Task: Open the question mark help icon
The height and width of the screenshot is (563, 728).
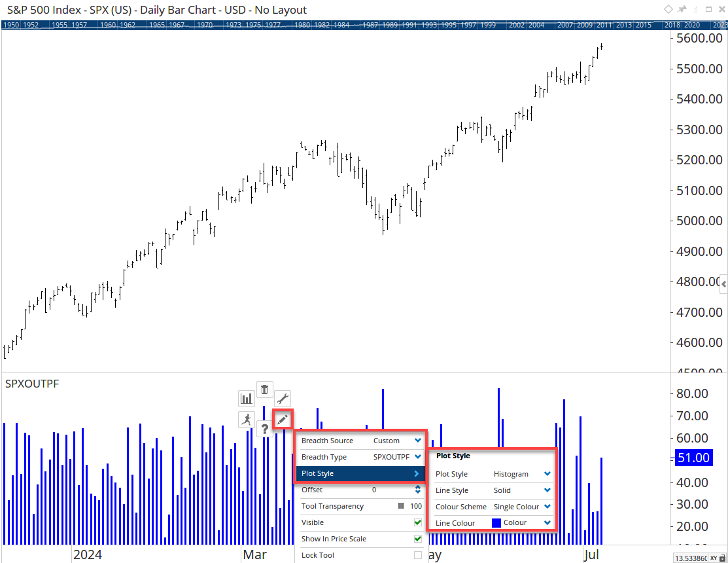Action: click(265, 428)
